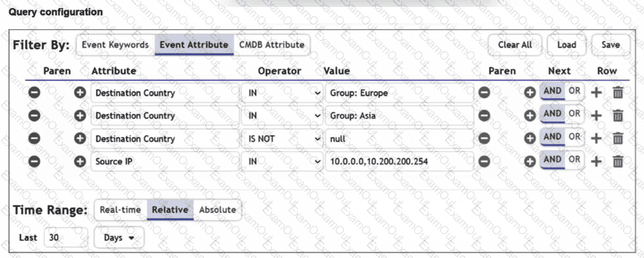
Task: Add a row after the Group: Europe filter
Action: pos(596,92)
